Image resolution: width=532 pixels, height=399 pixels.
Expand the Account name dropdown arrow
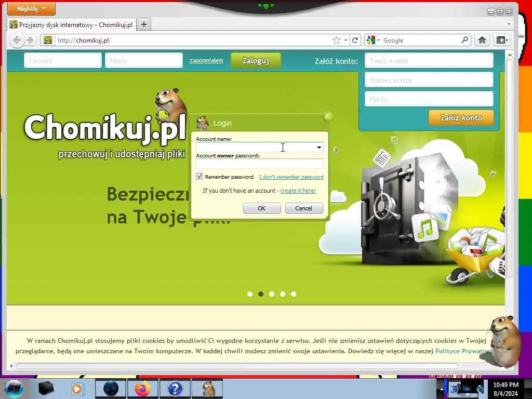point(319,147)
